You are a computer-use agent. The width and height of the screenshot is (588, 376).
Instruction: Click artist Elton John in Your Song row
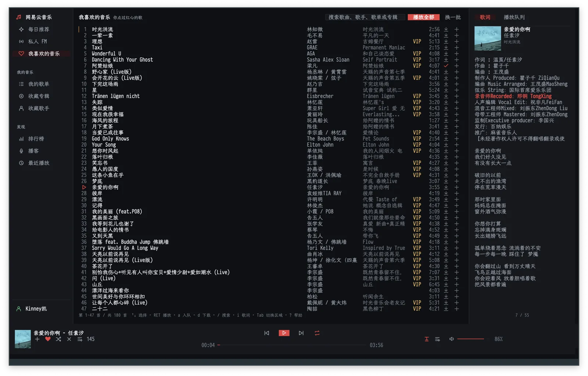pyautogui.click(x=320, y=145)
